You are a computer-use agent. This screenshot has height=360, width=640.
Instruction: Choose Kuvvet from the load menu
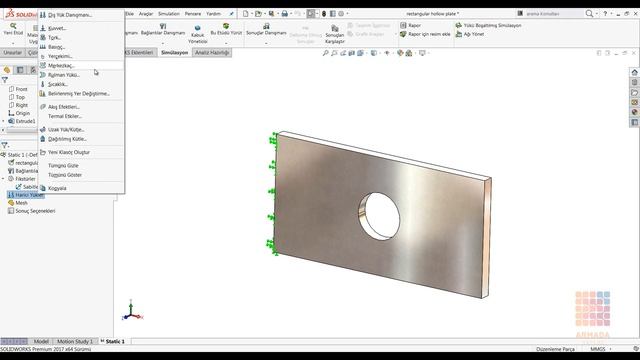(81, 28)
